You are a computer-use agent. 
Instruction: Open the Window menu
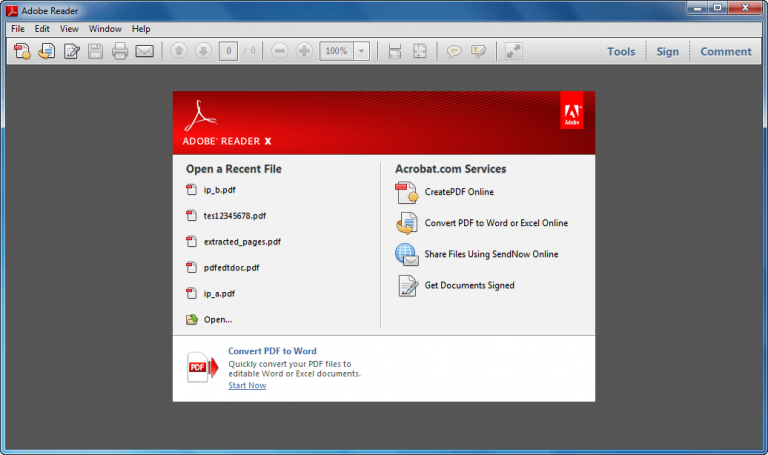point(105,29)
